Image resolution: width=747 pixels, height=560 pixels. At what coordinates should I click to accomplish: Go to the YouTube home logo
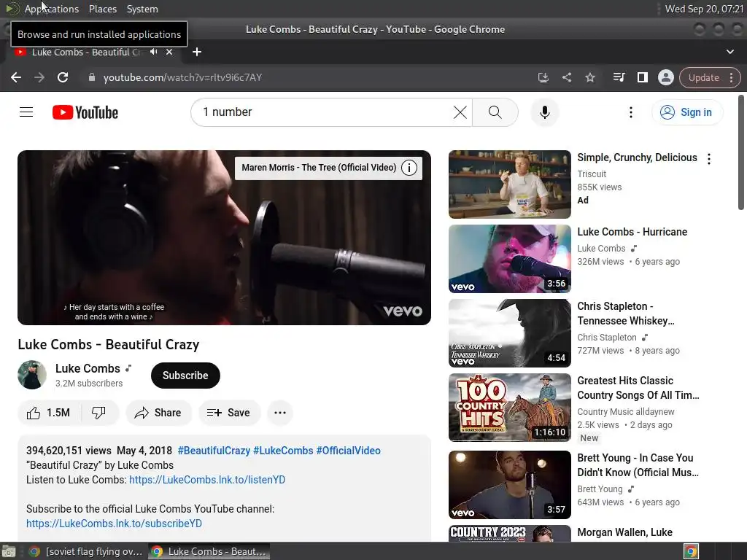tap(85, 112)
